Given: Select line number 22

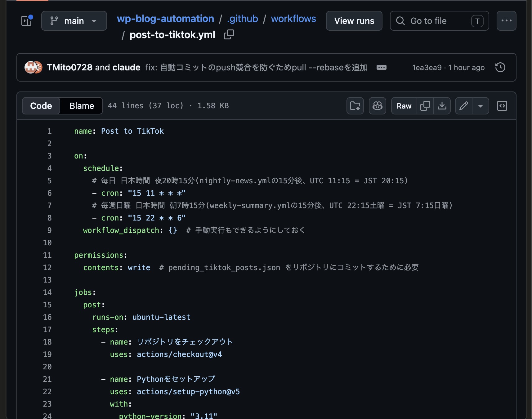Looking at the screenshot, I should 47,391.
